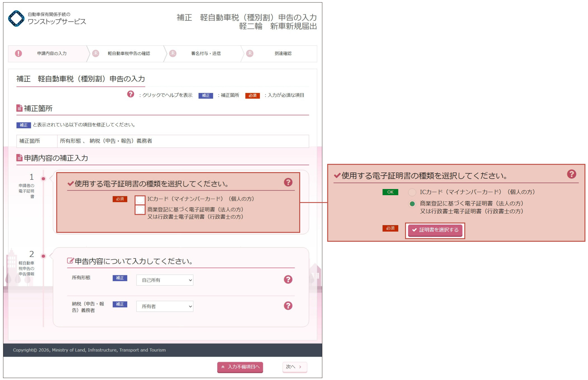
Task: Open help for certificate type section
Action: point(288,182)
